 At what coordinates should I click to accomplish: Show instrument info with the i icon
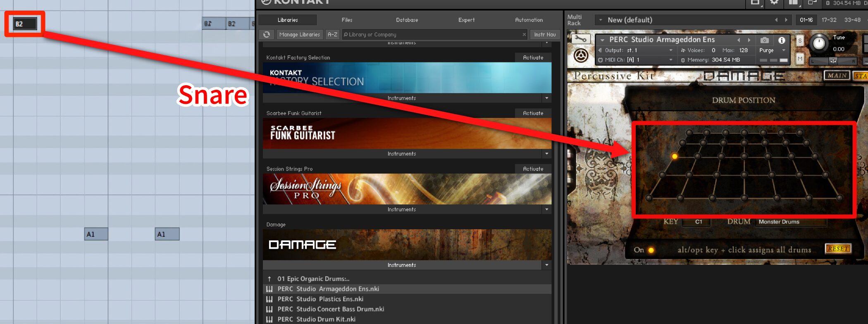[782, 40]
